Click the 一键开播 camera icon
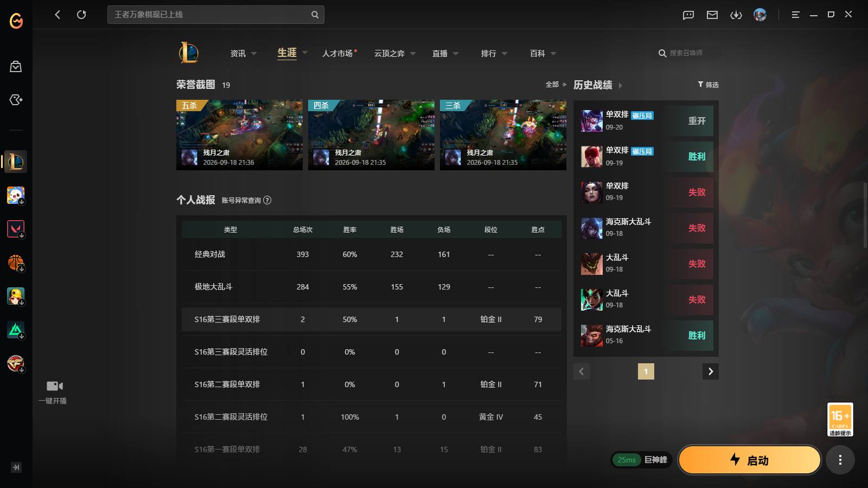 [54, 386]
